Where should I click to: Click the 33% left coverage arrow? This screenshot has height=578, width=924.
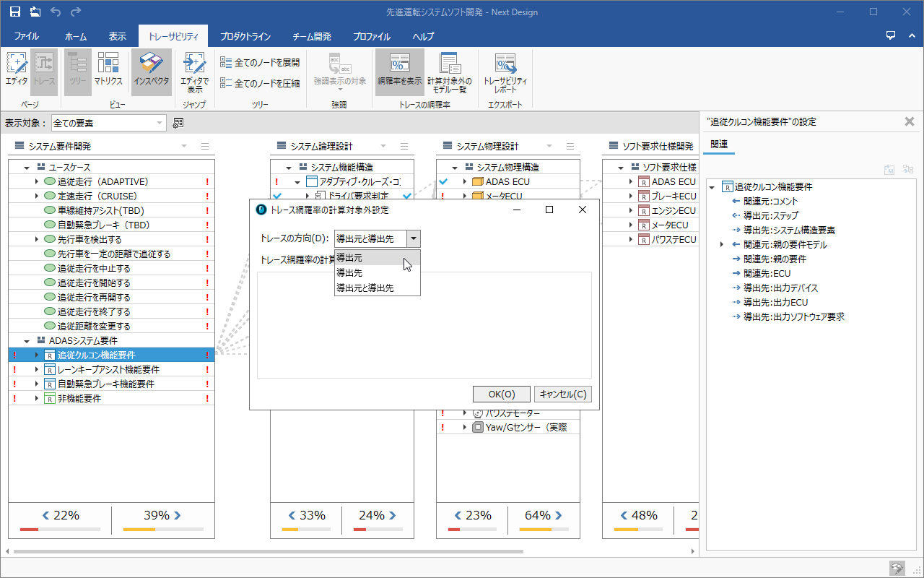(292, 516)
